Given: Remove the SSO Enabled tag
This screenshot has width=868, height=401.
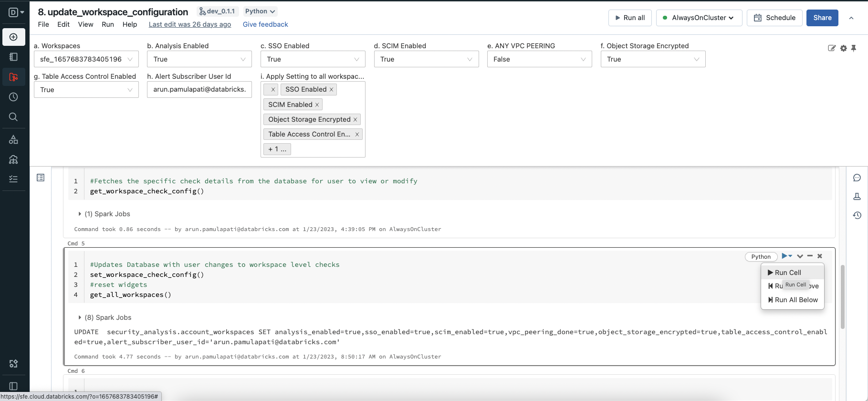Looking at the screenshot, I should tap(331, 90).
